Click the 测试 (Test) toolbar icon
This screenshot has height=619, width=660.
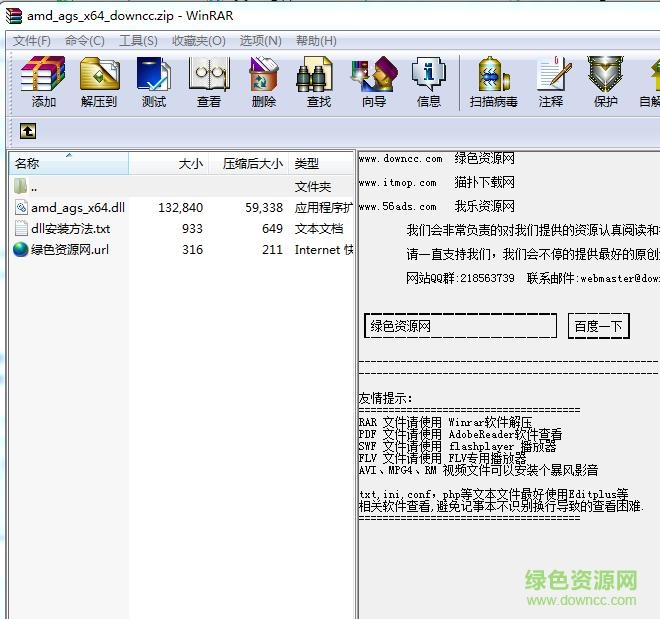pos(154,80)
